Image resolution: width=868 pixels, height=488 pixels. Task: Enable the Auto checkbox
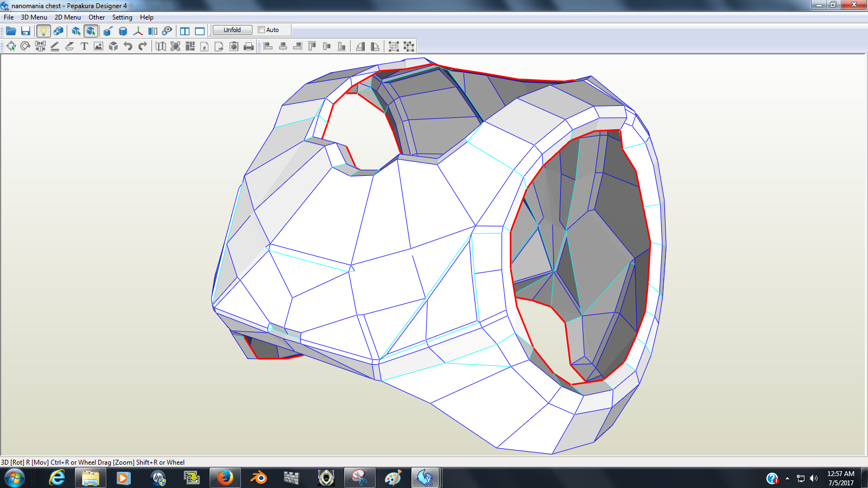(x=262, y=30)
